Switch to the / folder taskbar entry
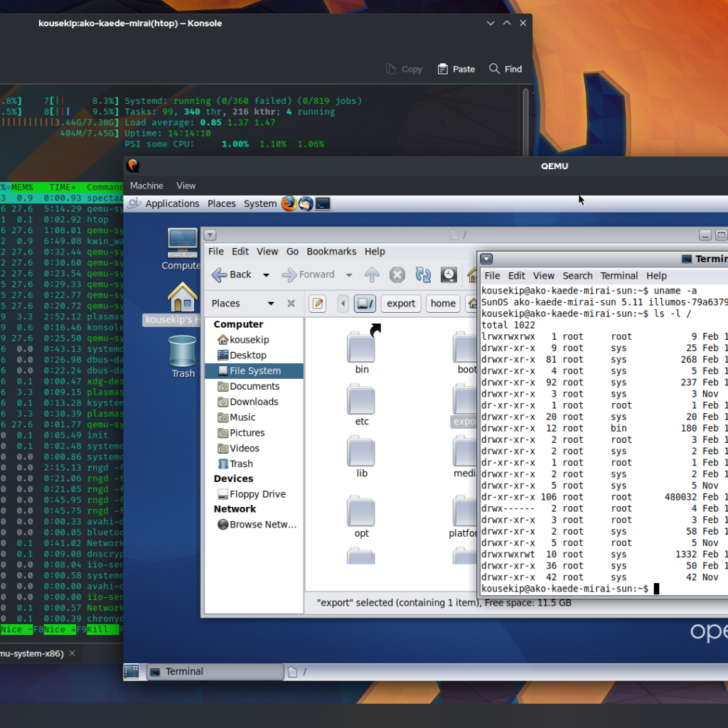The width and height of the screenshot is (728, 728). click(x=297, y=671)
